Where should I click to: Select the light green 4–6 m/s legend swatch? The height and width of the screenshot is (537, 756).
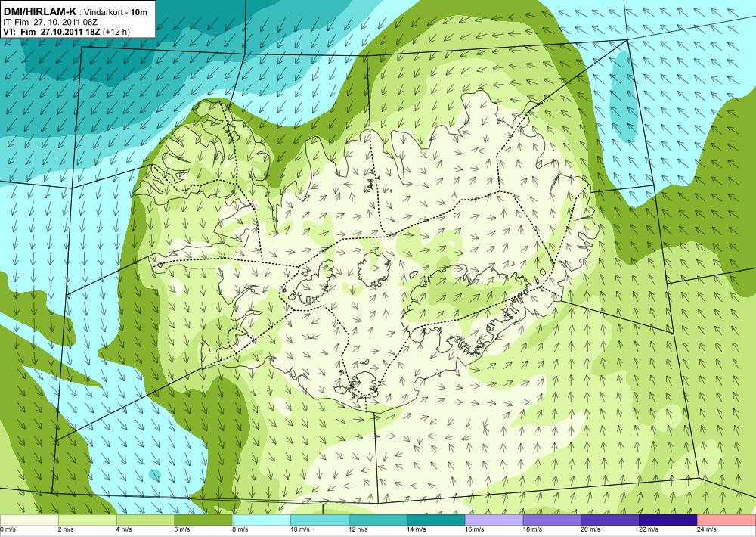click(x=145, y=520)
